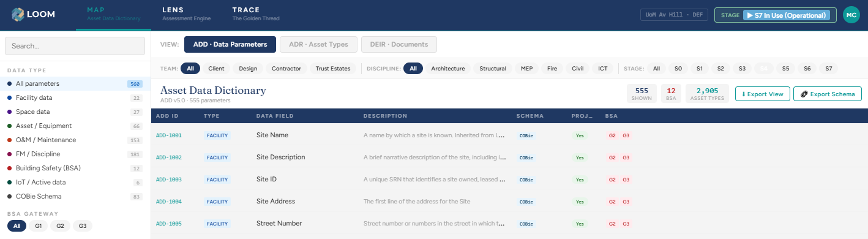Open the ADD-1002 ID link
The height and width of the screenshot is (239, 868).
pyautogui.click(x=169, y=157)
